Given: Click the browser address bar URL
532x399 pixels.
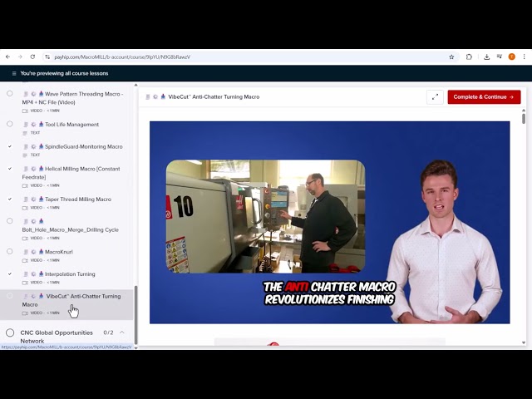Looking at the screenshot, I should [x=122, y=57].
